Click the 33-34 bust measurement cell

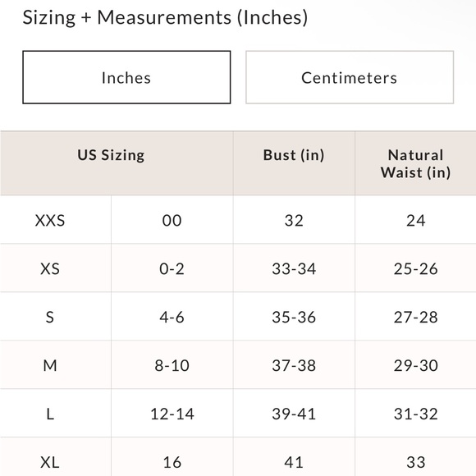[x=294, y=268]
